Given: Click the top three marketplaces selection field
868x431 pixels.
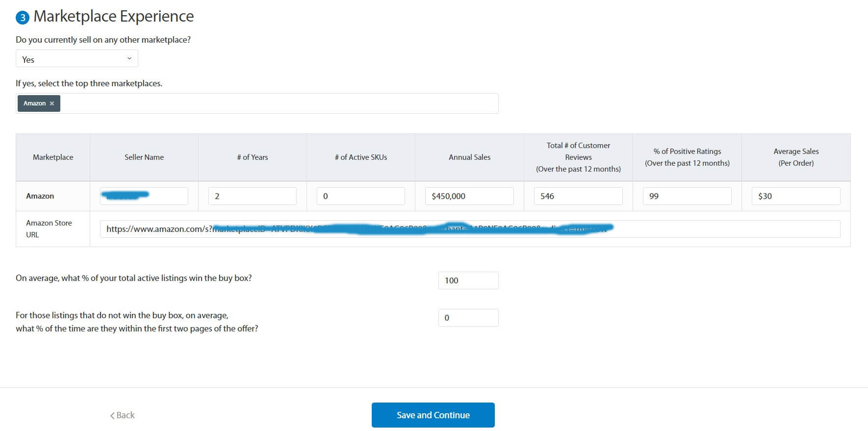Looking at the screenshot, I should point(257,103).
